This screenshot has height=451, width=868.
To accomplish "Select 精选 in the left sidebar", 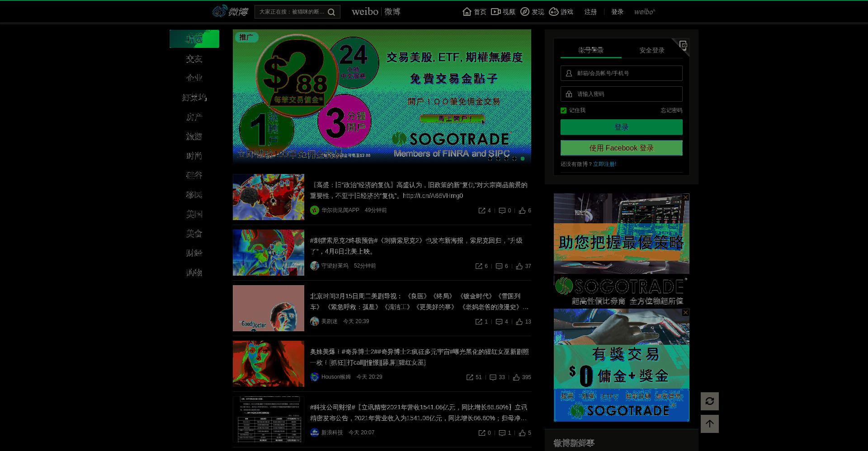I will pyautogui.click(x=194, y=39).
